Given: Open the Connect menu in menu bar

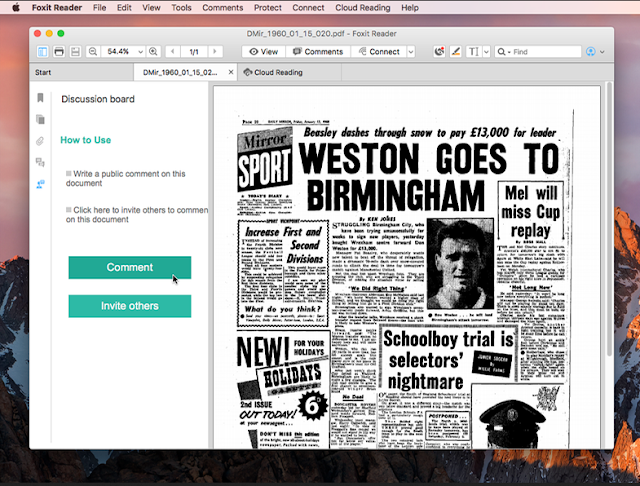Looking at the screenshot, I should (308, 7).
